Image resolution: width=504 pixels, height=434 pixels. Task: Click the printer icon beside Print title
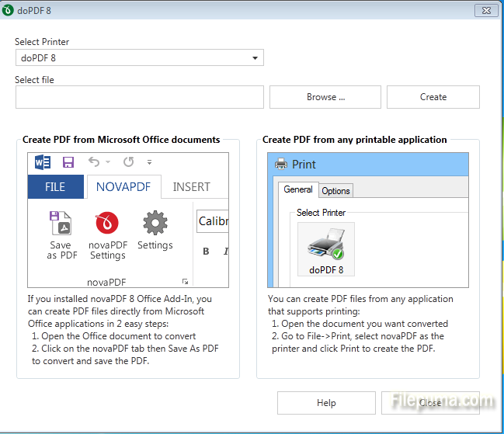[281, 165]
